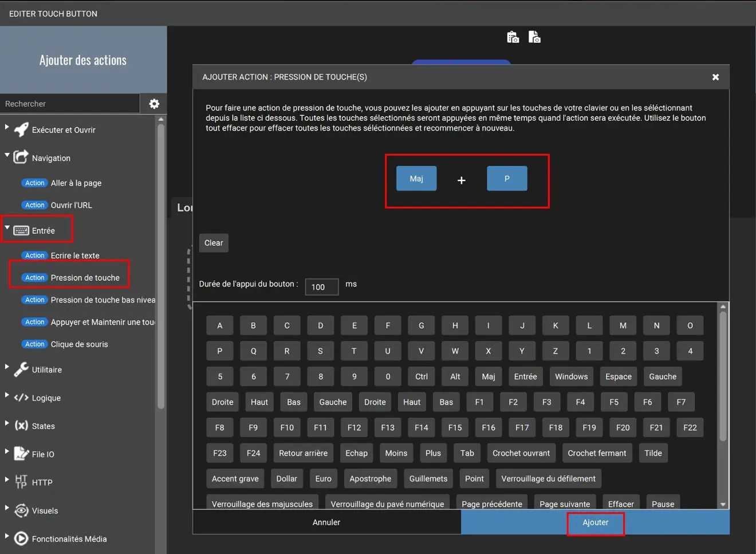Viewport: 756px width, 554px height.
Task: Select the A key in the list
Action: 220,325
